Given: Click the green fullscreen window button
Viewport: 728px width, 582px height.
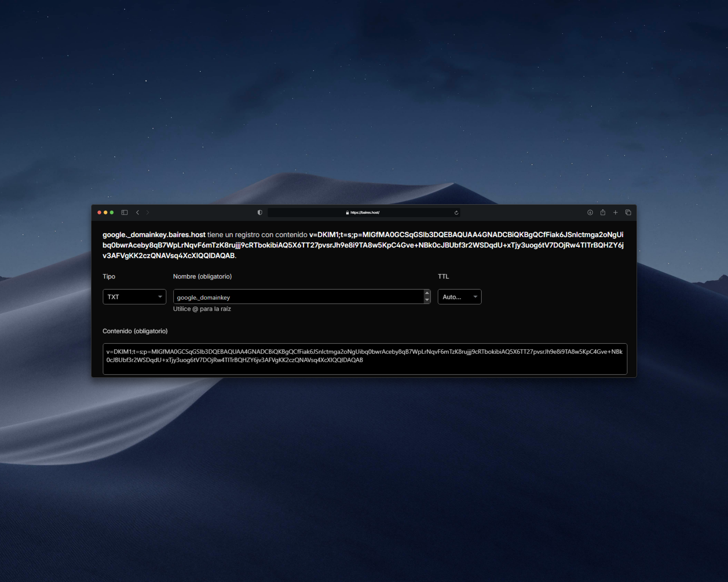Looking at the screenshot, I should [x=112, y=213].
